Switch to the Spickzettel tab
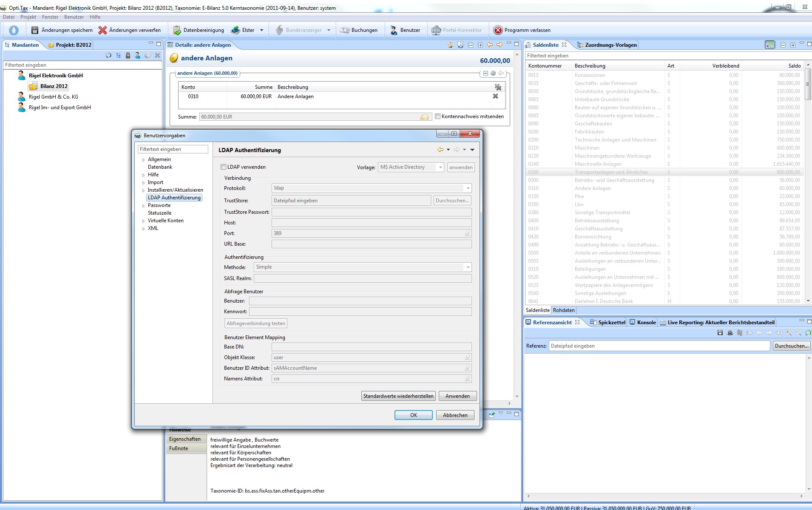Viewport: 812px width, 510px height. coord(608,322)
